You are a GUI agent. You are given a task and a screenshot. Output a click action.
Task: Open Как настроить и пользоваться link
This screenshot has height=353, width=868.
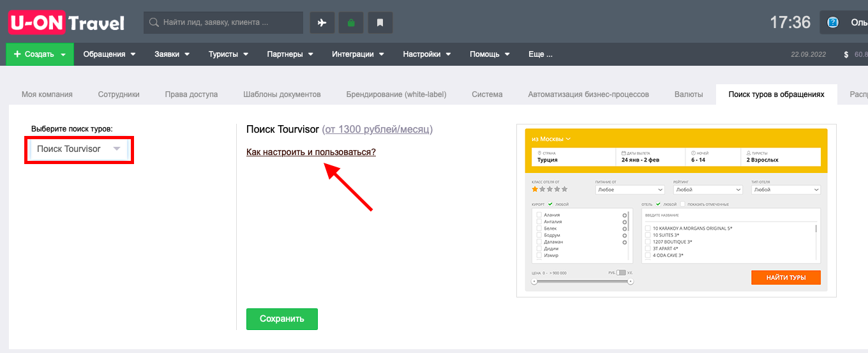pos(311,152)
